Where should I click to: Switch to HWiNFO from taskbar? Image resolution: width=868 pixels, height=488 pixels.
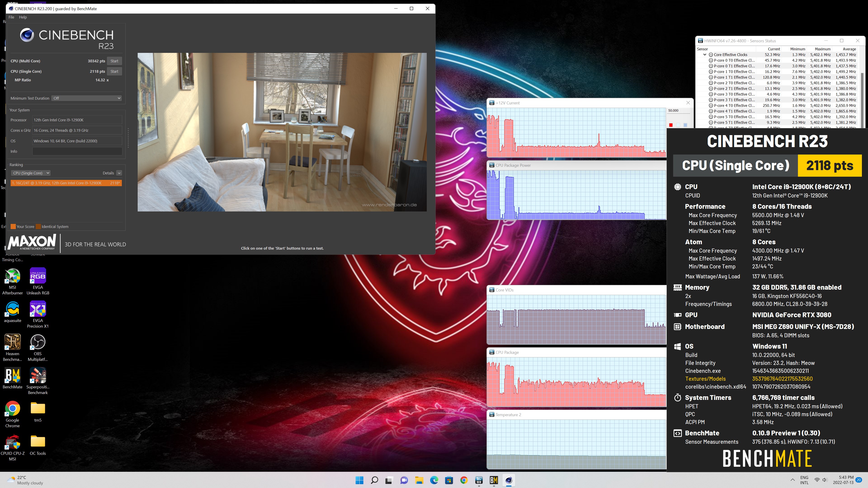click(x=479, y=480)
